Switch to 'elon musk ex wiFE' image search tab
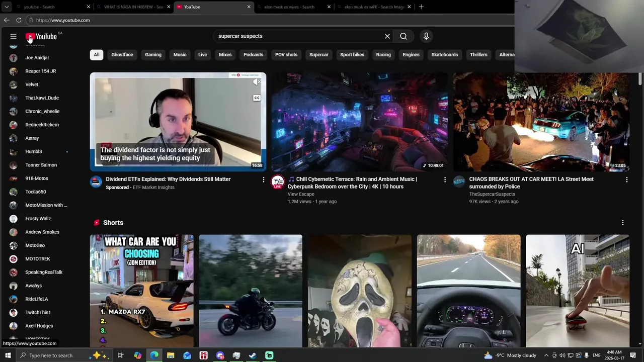 (x=374, y=7)
